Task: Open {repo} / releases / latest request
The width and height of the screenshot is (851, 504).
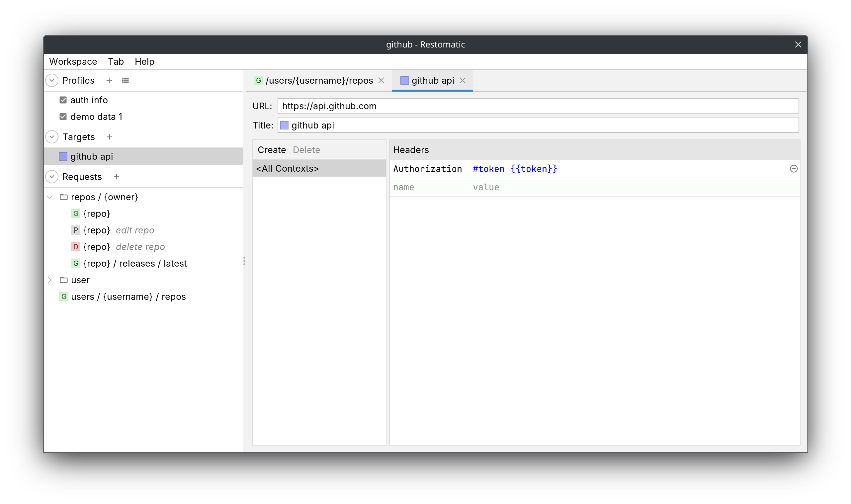Action: pos(135,264)
